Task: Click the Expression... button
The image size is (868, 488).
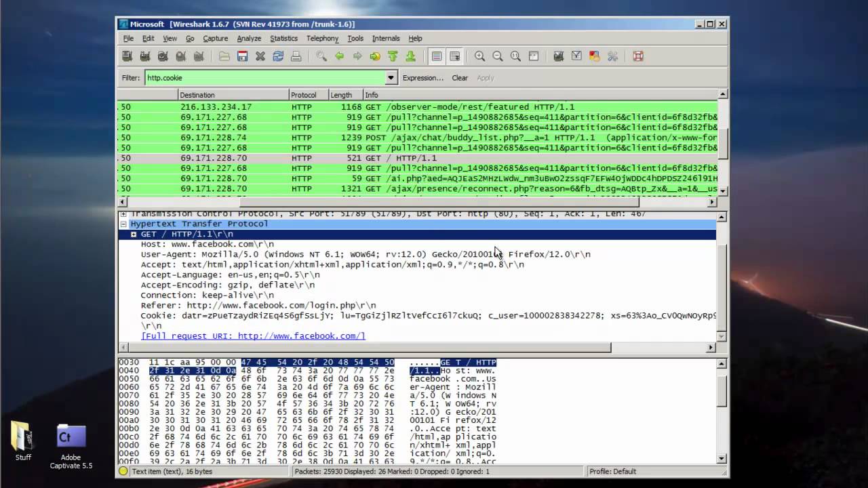Action: click(x=422, y=78)
